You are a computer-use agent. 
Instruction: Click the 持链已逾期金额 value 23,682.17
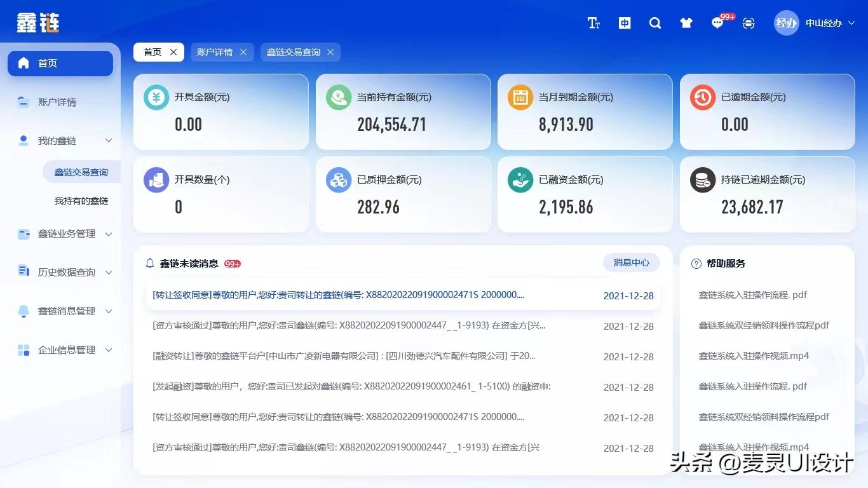pyautogui.click(x=752, y=207)
